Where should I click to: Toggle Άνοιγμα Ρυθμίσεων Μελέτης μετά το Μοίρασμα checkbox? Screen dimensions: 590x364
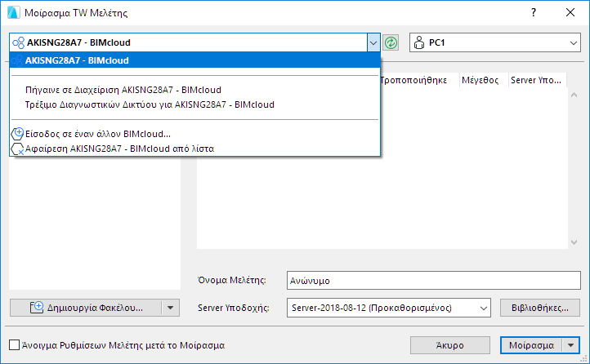14,345
